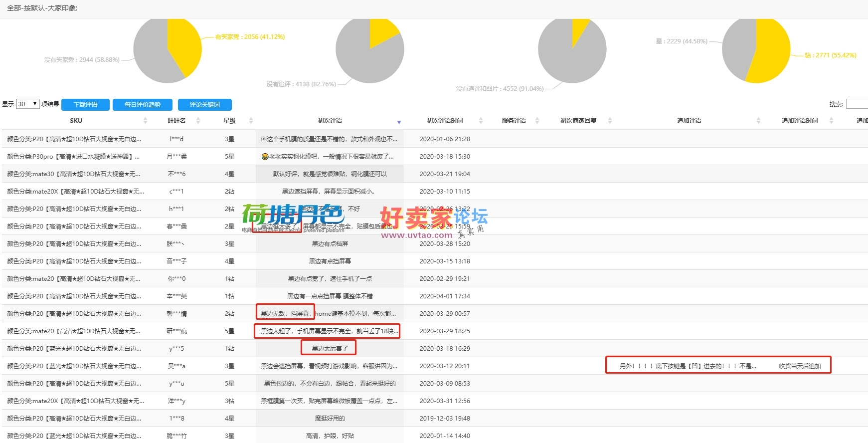Sort by 旺旺名 using its sort icon
Viewport: 868px width, 443px height.
[198, 121]
